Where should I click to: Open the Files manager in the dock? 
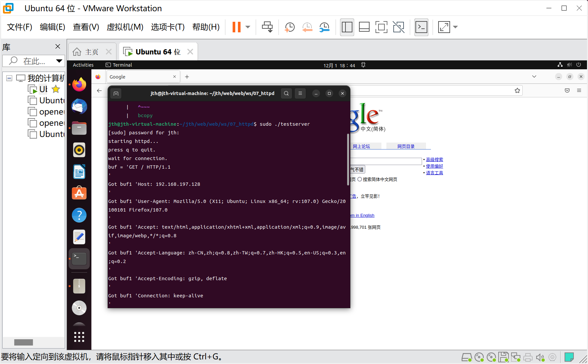[79, 128]
